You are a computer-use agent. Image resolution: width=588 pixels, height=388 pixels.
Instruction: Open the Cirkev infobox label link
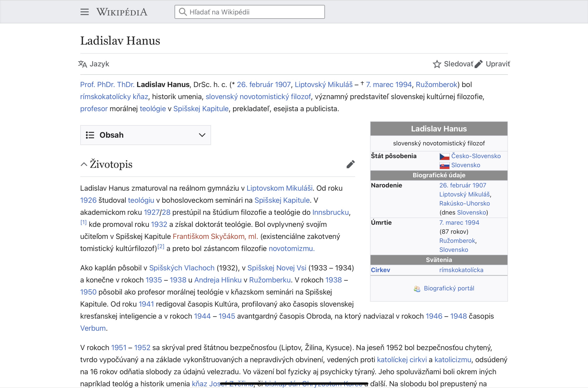380,270
